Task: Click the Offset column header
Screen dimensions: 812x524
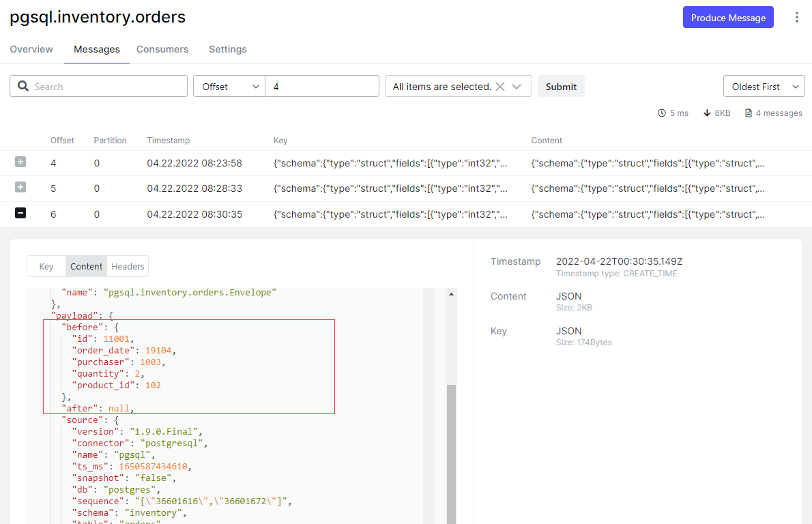Action: pos(62,141)
